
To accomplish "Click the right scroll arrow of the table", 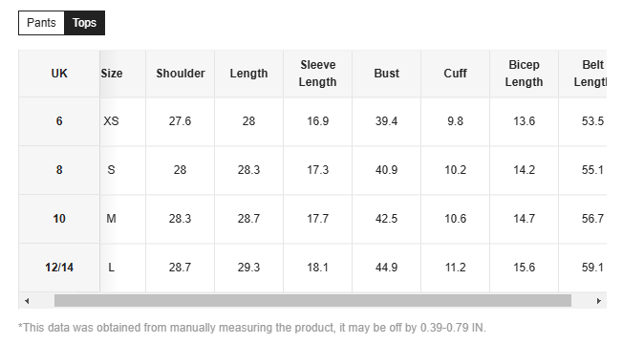I will pos(598,301).
